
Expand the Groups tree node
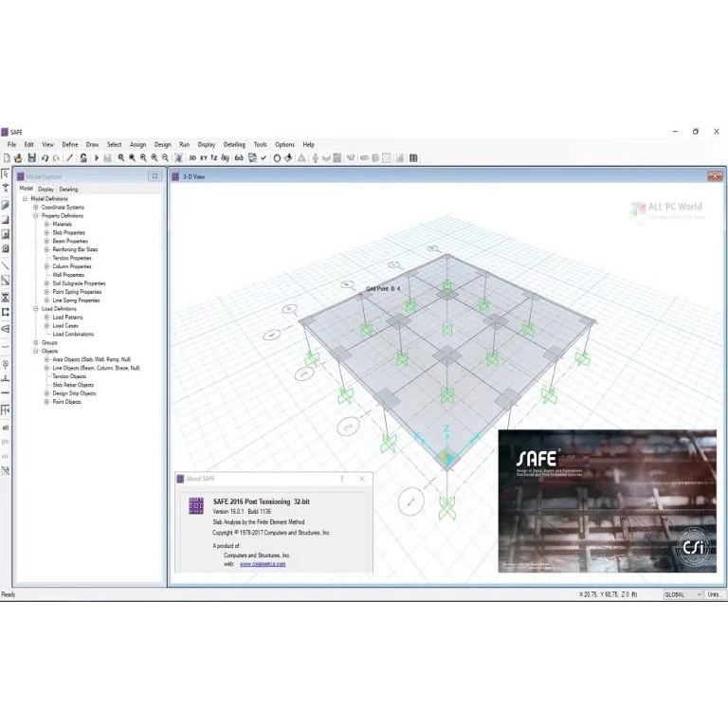pyautogui.click(x=36, y=342)
